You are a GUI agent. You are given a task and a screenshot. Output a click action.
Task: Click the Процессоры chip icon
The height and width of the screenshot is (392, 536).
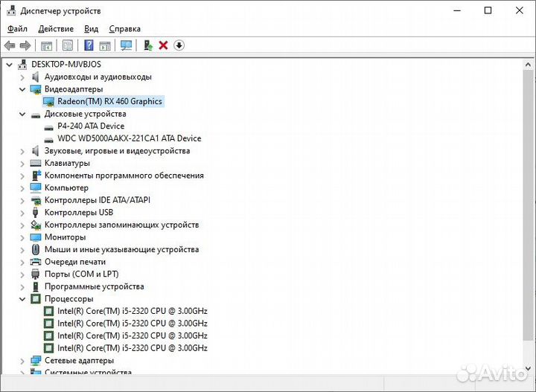pos(36,299)
